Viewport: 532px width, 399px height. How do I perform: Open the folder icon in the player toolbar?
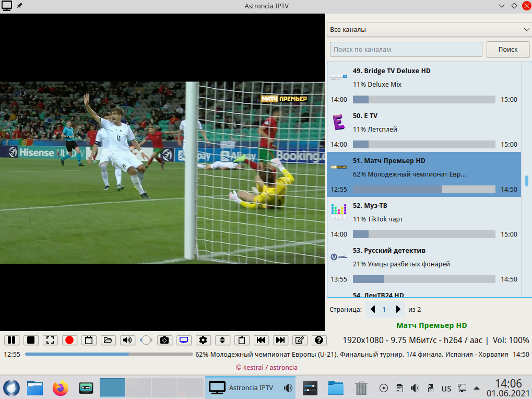point(108,340)
